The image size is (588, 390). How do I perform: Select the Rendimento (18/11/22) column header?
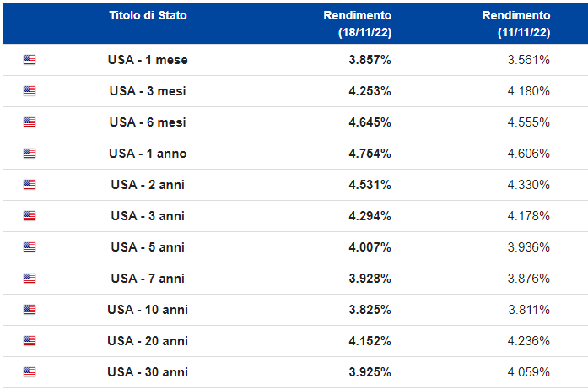click(358, 24)
